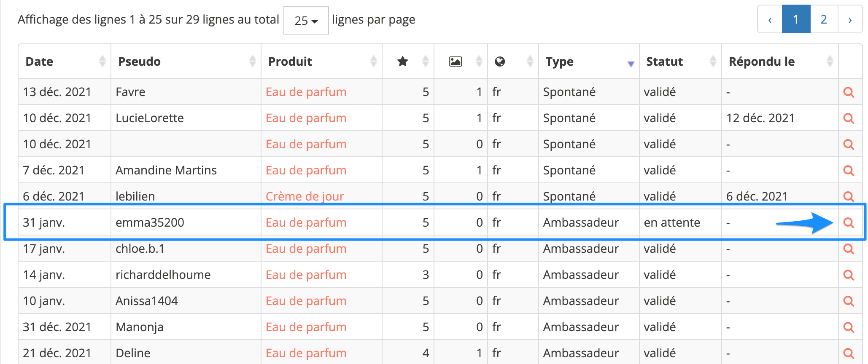Sort table by the Type column
Image resolution: width=868 pixels, height=364 pixels.
tap(588, 62)
